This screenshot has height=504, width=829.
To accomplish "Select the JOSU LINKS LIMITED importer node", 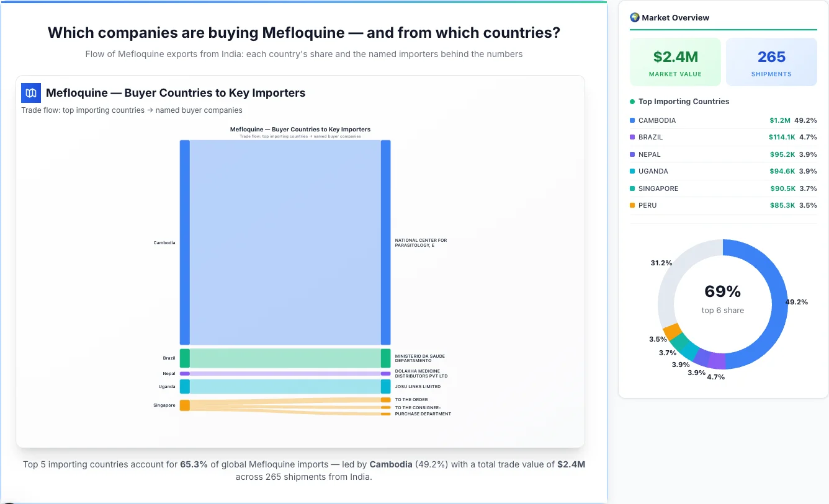I will pos(386,386).
